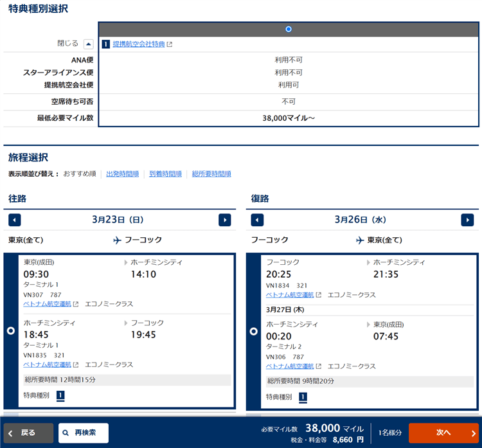The width and height of the screenshot is (482, 448).
Task: Sort itineraries by 出発時間順
Action: pos(122,174)
